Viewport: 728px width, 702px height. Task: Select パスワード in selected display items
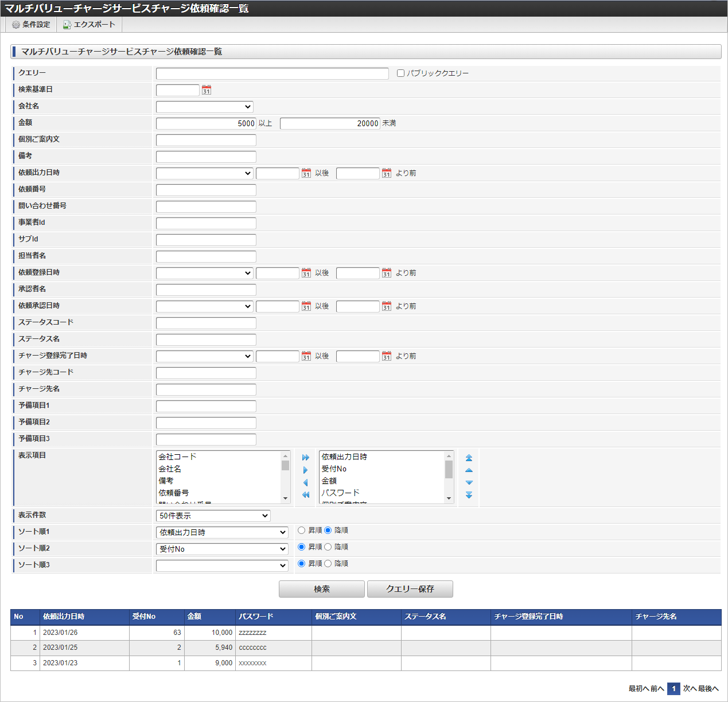(x=341, y=493)
